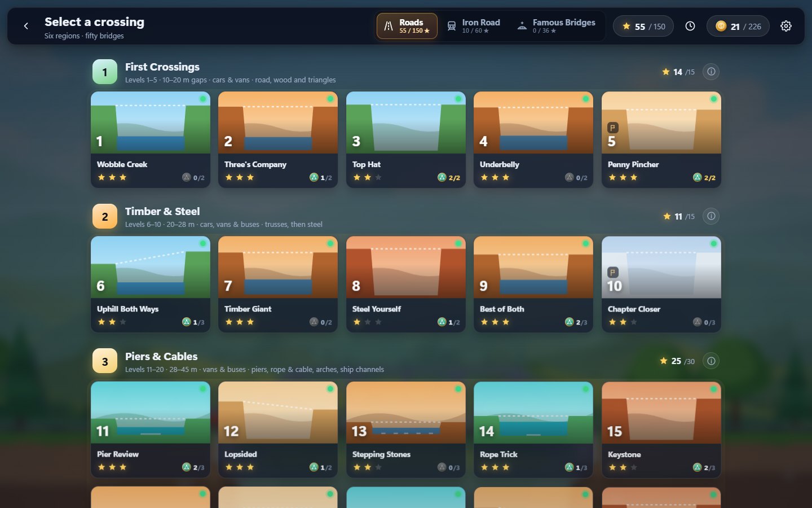Select the Penny Pincher level name

coord(633,164)
